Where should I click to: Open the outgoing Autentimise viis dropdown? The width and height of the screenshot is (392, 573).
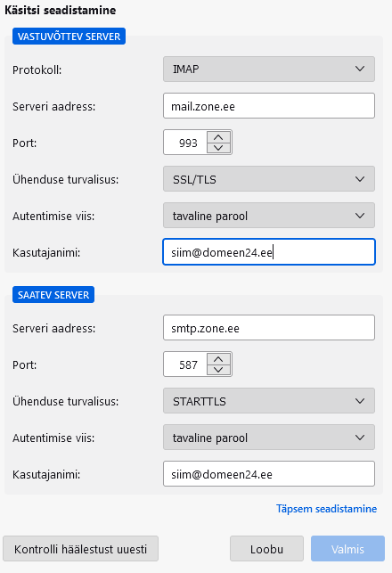(269, 438)
